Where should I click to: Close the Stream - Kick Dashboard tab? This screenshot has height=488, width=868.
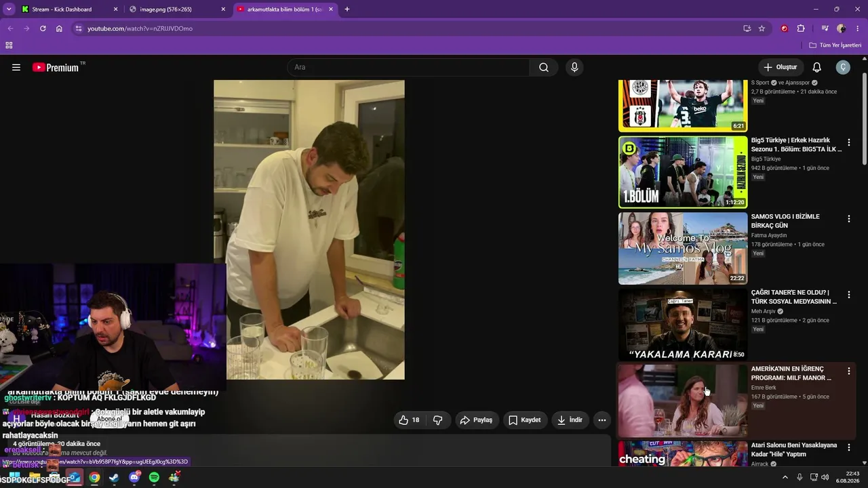click(x=115, y=9)
